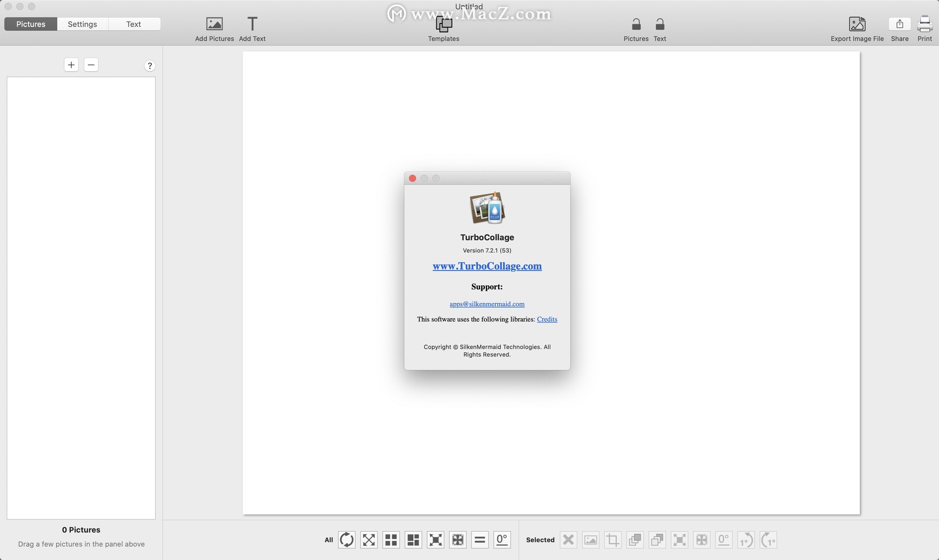Click the Add Pictures toolbar icon
The width and height of the screenshot is (939, 560).
click(x=214, y=24)
